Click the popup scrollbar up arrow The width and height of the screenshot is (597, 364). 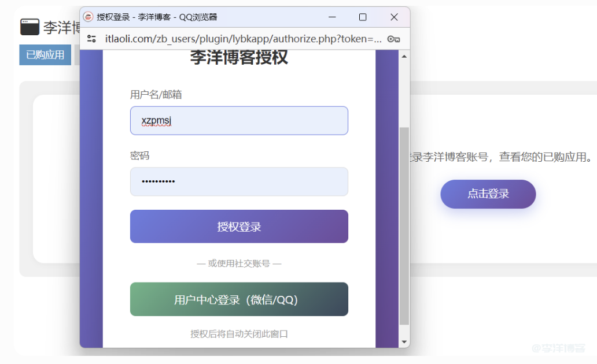click(x=404, y=56)
